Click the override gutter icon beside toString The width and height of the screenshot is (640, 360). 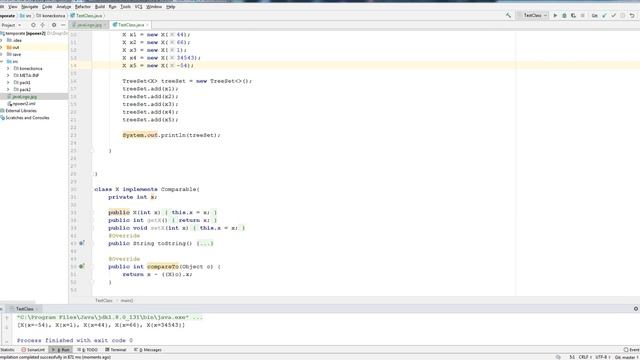82,243
